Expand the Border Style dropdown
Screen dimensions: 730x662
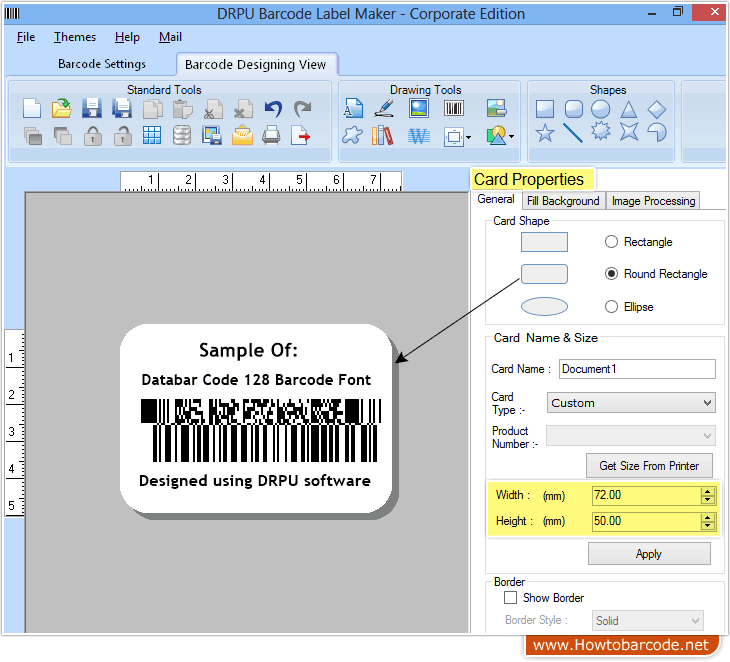(647, 621)
